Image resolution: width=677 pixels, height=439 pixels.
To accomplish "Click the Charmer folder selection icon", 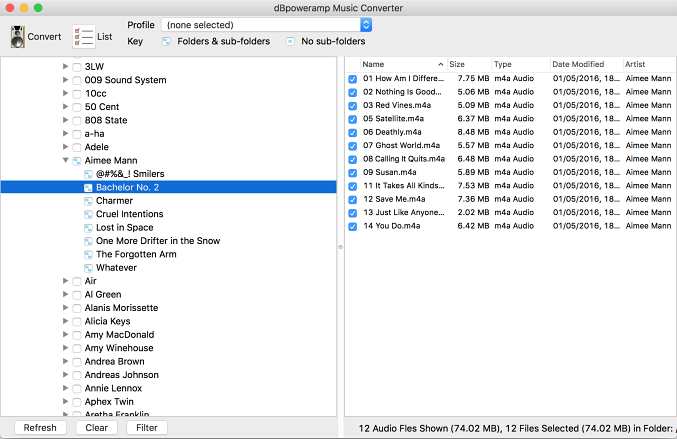I will 88,201.
